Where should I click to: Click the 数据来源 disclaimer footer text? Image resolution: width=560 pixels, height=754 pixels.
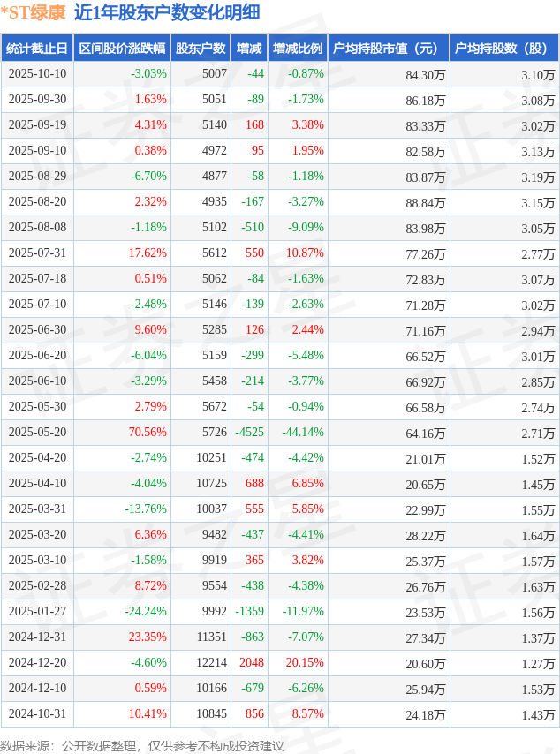[x=141, y=746]
